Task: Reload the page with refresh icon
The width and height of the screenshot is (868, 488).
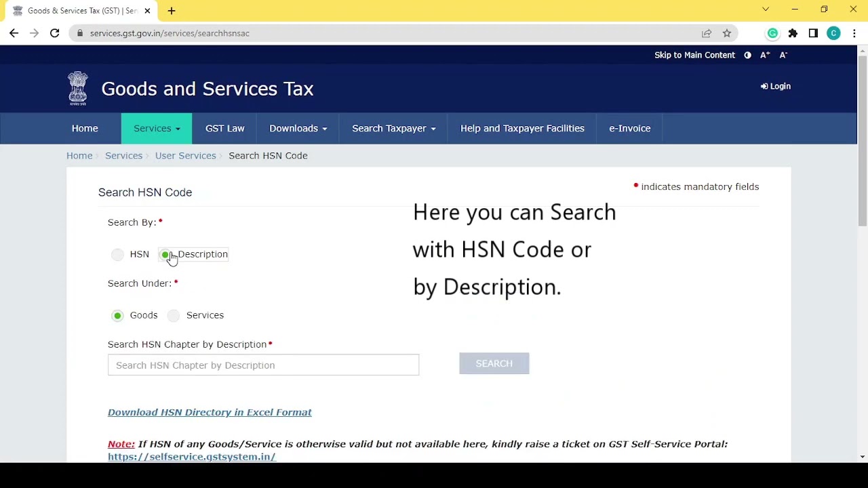Action: point(54,33)
